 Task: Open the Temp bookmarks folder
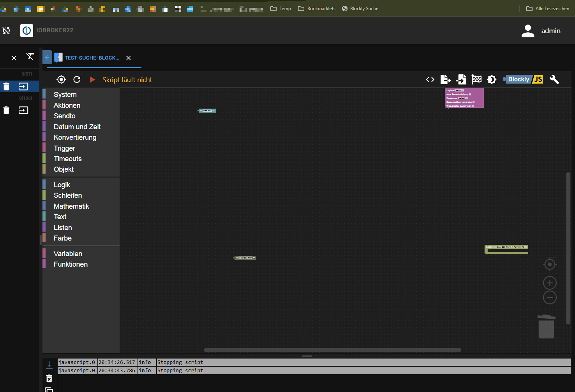click(281, 9)
